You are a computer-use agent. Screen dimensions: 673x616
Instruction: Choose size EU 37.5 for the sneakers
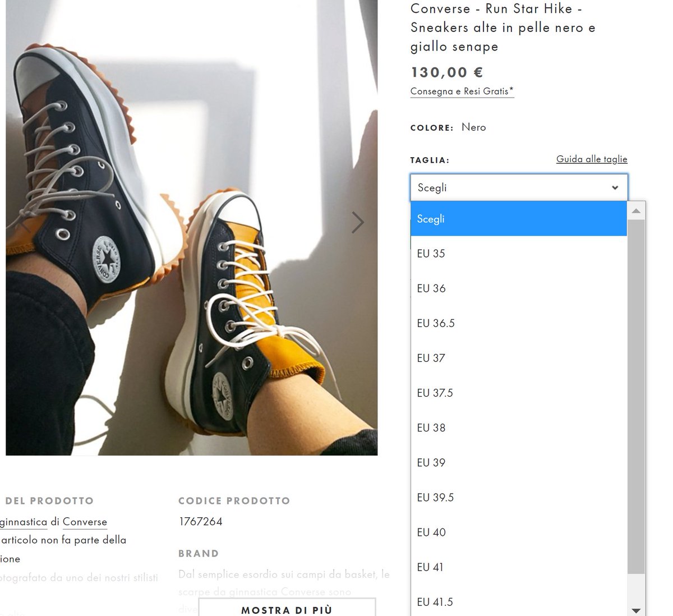(435, 393)
